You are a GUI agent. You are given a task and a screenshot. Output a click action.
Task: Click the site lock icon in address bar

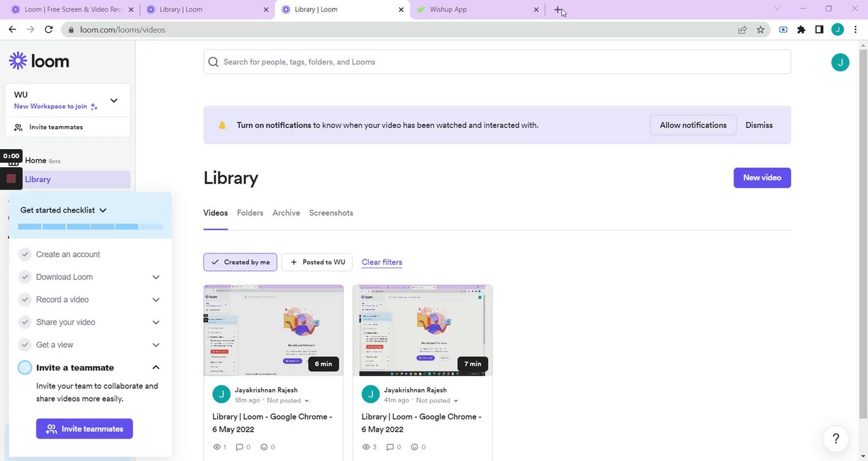click(71, 29)
